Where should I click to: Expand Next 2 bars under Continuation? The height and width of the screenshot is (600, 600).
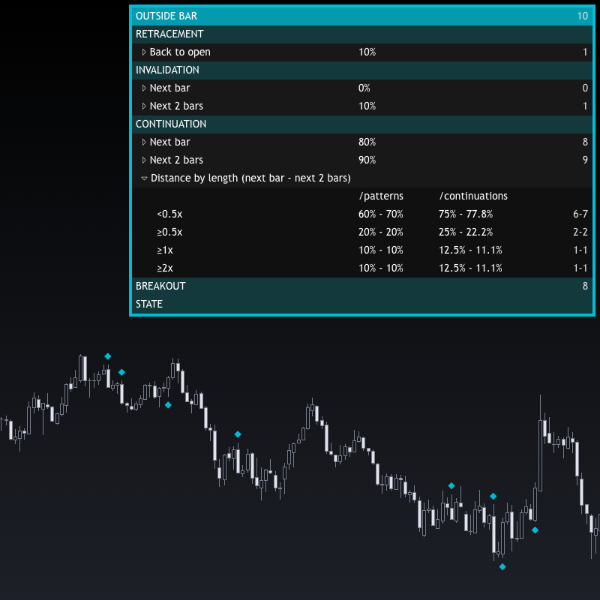coord(144,160)
